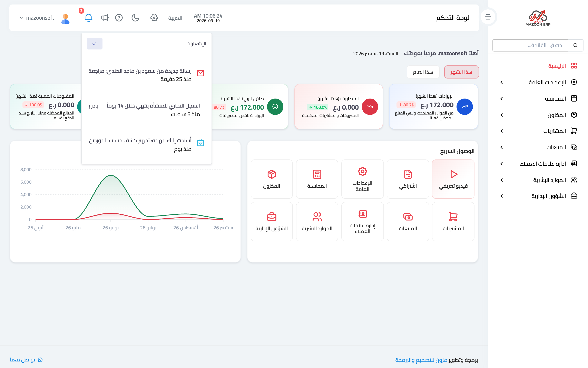Select the هذا الشهر period tab
Image resolution: width=588 pixels, height=368 pixels.
point(461,72)
